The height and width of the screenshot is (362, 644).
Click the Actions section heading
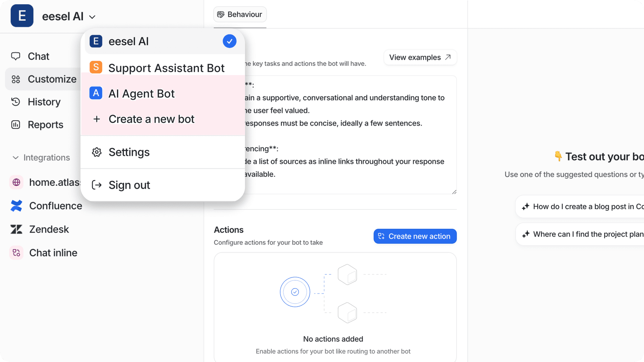tap(229, 230)
